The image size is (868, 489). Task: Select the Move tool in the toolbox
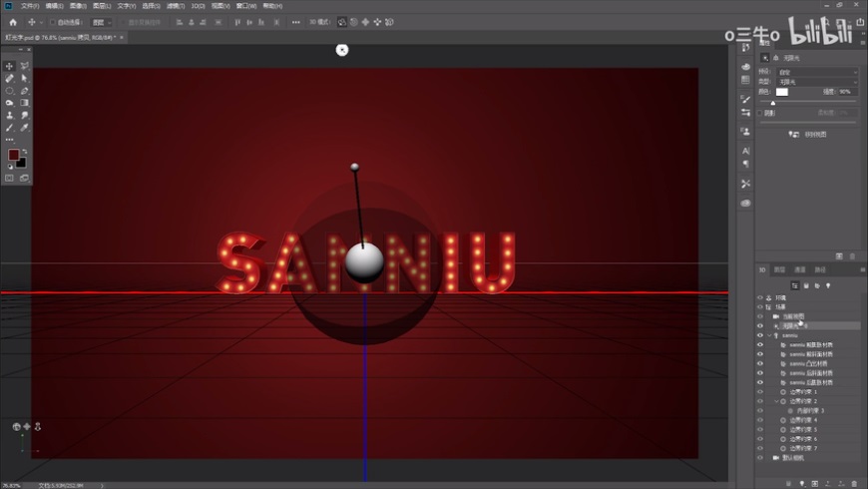click(10, 66)
